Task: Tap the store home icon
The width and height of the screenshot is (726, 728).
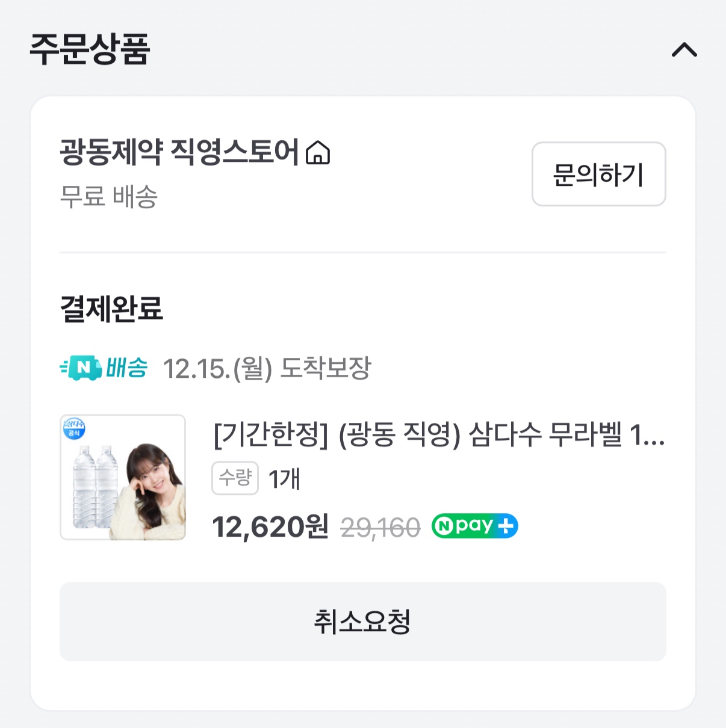Action: (318, 153)
